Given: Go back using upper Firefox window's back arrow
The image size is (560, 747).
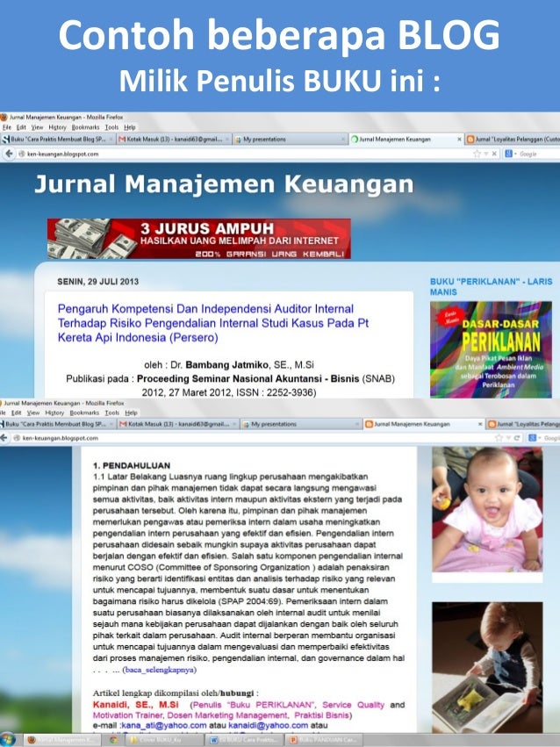Looking at the screenshot, I should [x=9, y=154].
